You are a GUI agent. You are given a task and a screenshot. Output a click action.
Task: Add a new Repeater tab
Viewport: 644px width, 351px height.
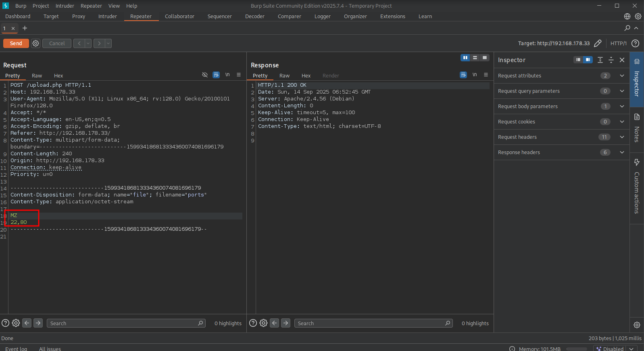[25, 28]
